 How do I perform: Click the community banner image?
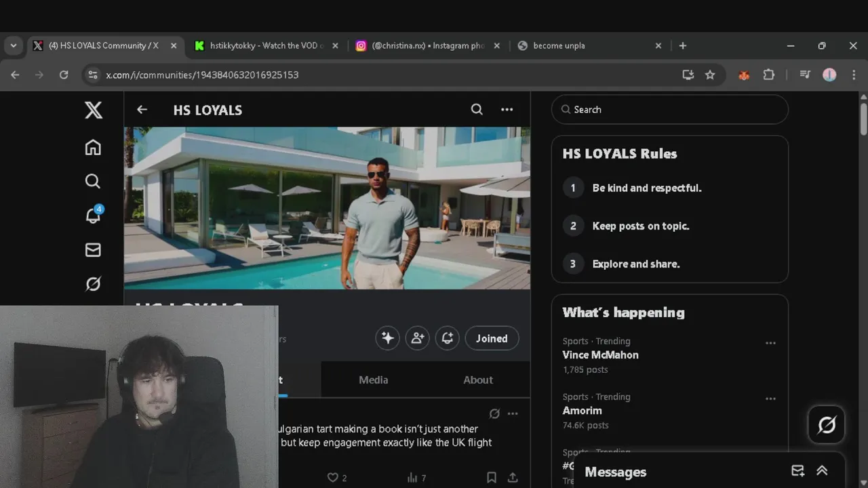(327, 208)
